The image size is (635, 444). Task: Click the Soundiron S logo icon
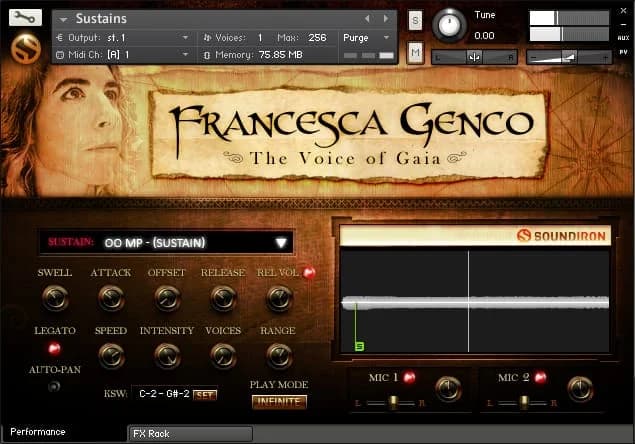pyautogui.click(x=26, y=49)
